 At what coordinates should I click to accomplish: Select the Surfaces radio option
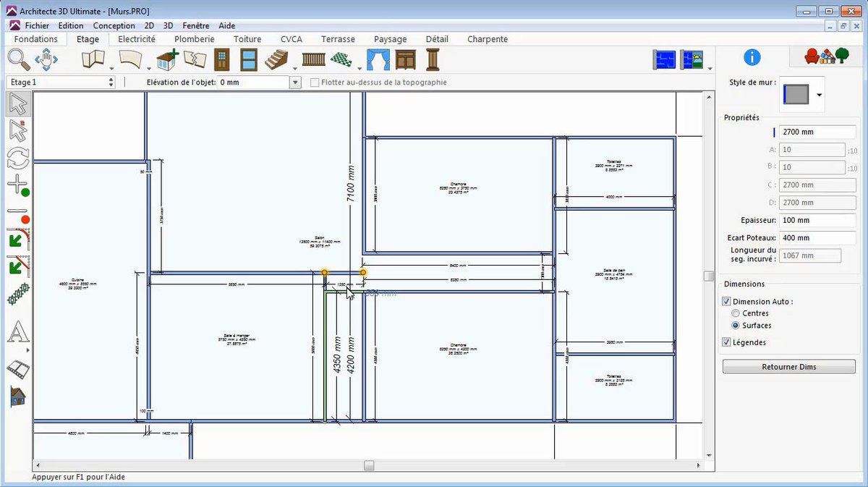(x=736, y=326)
